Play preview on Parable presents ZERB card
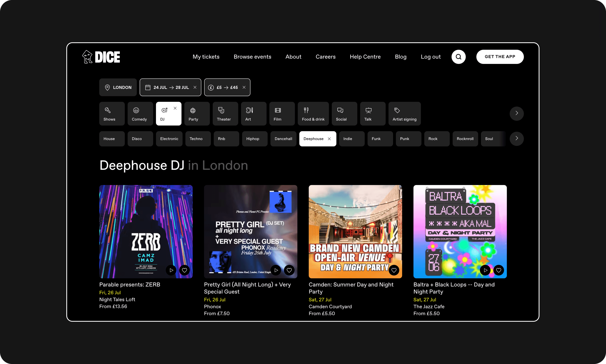Screen dimensions: 606x364 pyautogui.click(x=171, y=270)
